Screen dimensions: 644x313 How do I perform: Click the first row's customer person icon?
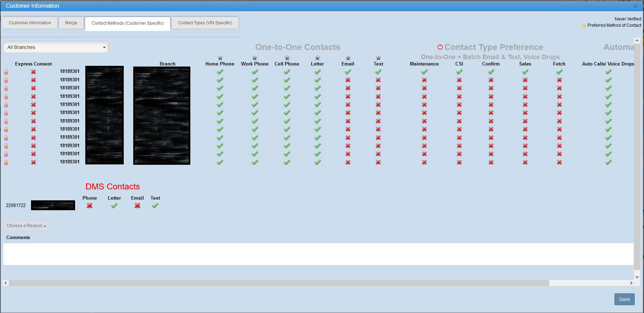(x=6, y=72)
